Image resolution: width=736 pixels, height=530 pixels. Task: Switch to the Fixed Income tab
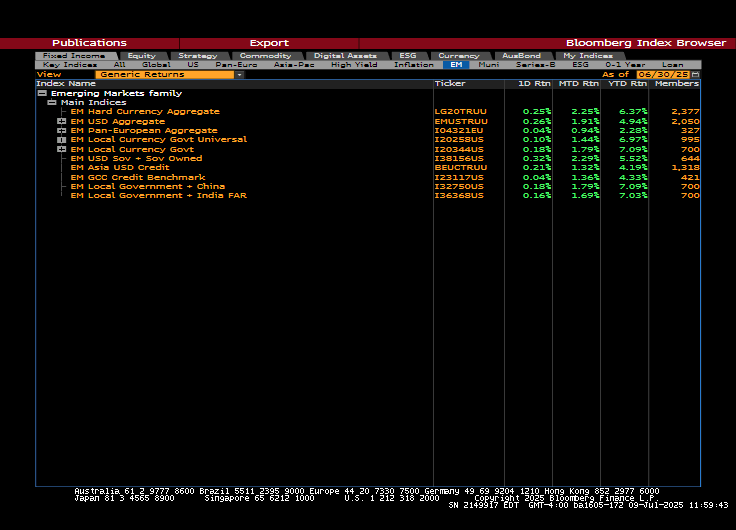tap(74, 56)
